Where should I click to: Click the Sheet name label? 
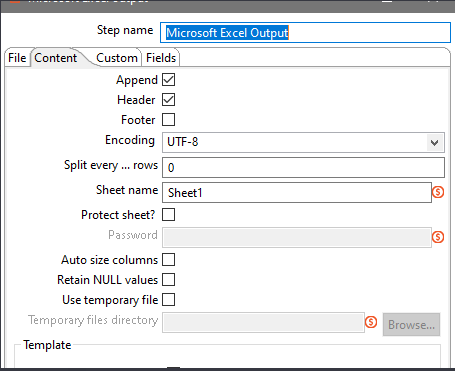[127, 190]
